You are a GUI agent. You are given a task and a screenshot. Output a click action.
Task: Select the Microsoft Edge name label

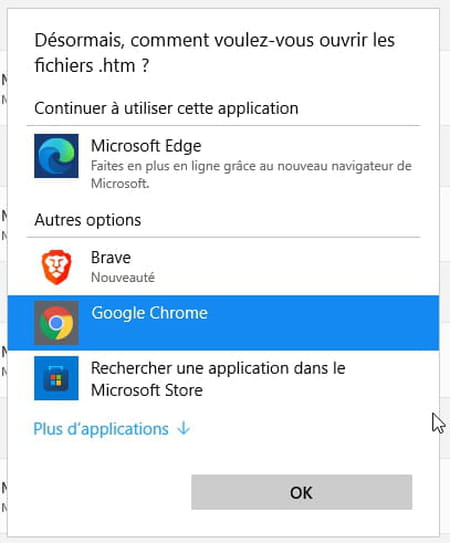[x=146, y=146]
